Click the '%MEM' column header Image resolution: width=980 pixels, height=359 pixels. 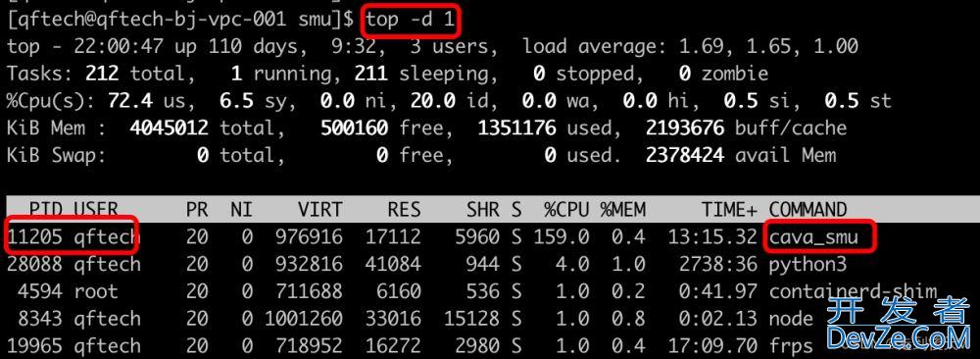pos(622,210)
